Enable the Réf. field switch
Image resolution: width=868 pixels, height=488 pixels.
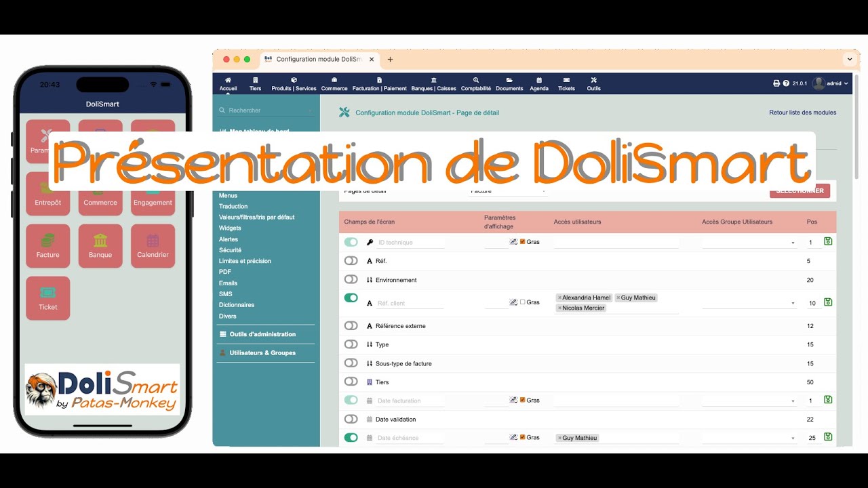click(351, 260)
